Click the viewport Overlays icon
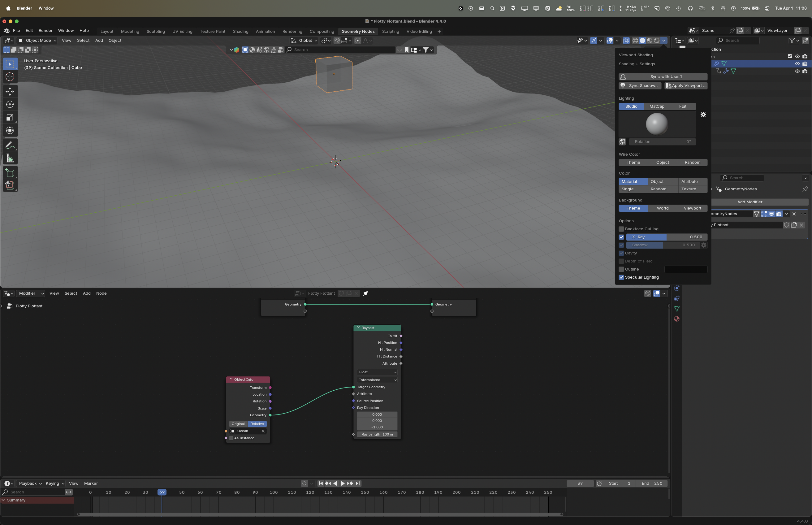The height and width of the screenshot is (525, 812). pos(610,41)
